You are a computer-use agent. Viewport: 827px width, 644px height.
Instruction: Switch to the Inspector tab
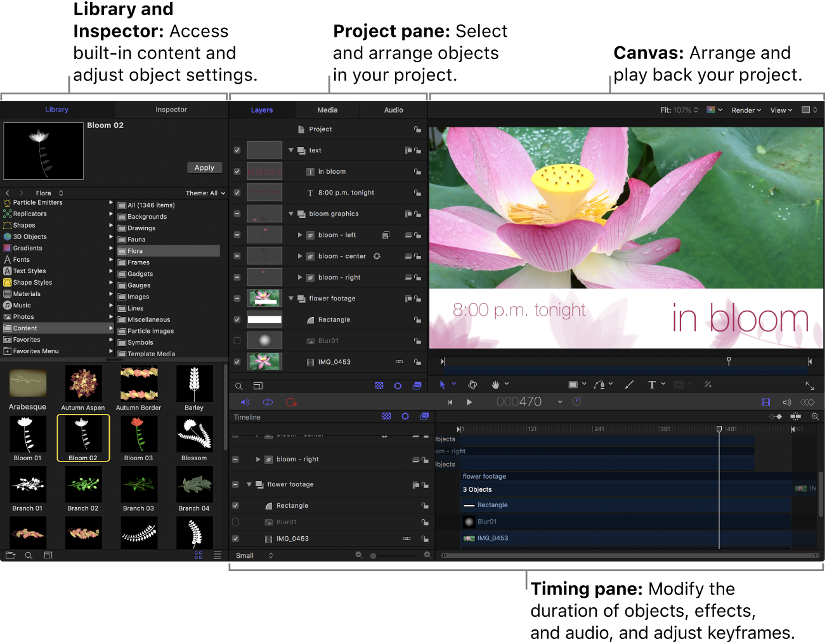pyautogui.click(x=170, y=110)
